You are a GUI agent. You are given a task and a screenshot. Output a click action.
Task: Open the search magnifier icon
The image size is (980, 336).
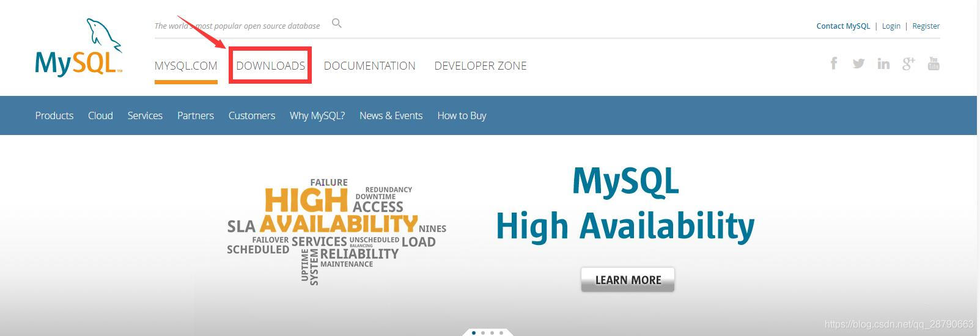tap(337, 23)
